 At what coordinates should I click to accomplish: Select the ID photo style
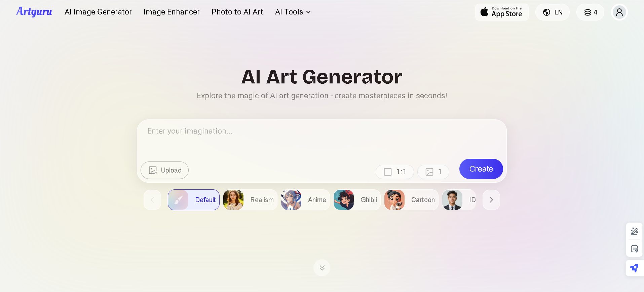(459, 200)
